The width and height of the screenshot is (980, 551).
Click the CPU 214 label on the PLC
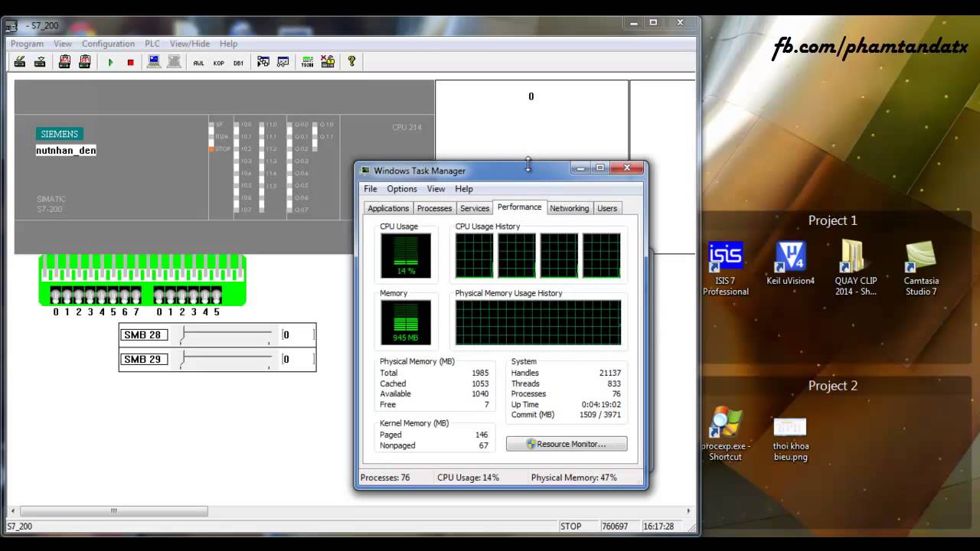coord(407,127)
